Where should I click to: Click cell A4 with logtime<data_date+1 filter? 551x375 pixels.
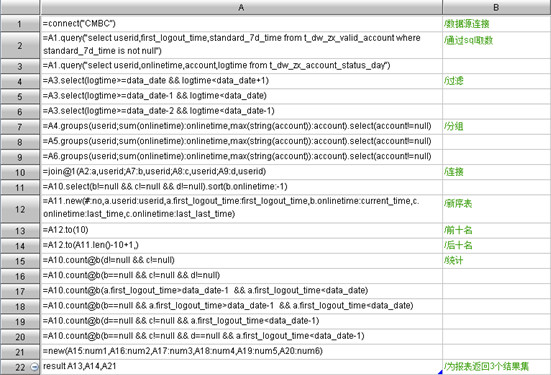[241, 81]
